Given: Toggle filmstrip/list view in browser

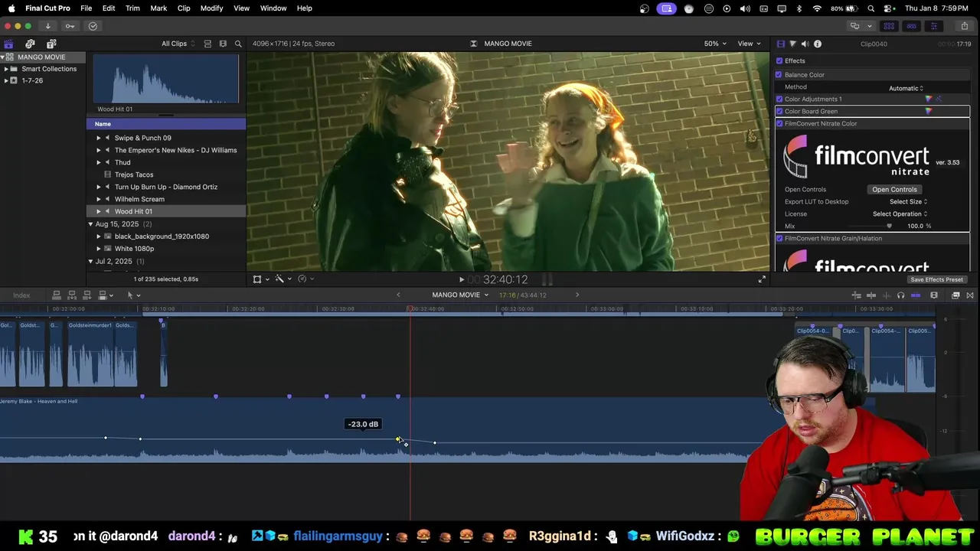Looking at the screenshot, I should coord(207,44).
